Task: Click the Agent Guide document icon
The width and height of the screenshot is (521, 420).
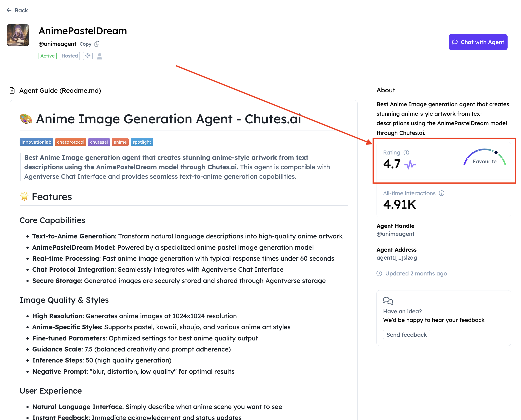Action: pyautogui.click(x=12, y=91)
